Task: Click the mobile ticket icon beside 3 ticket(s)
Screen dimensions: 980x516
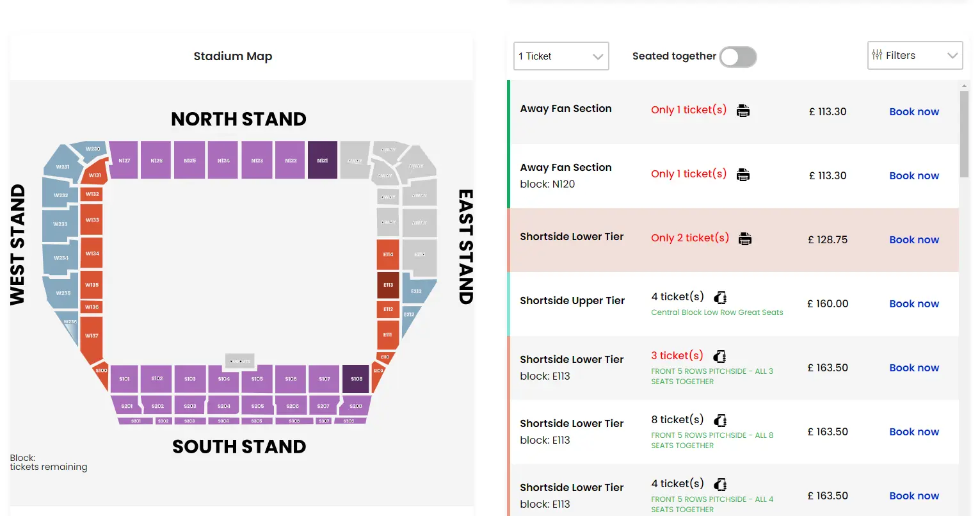Action: pyautogui.click(x=719, y=356)
